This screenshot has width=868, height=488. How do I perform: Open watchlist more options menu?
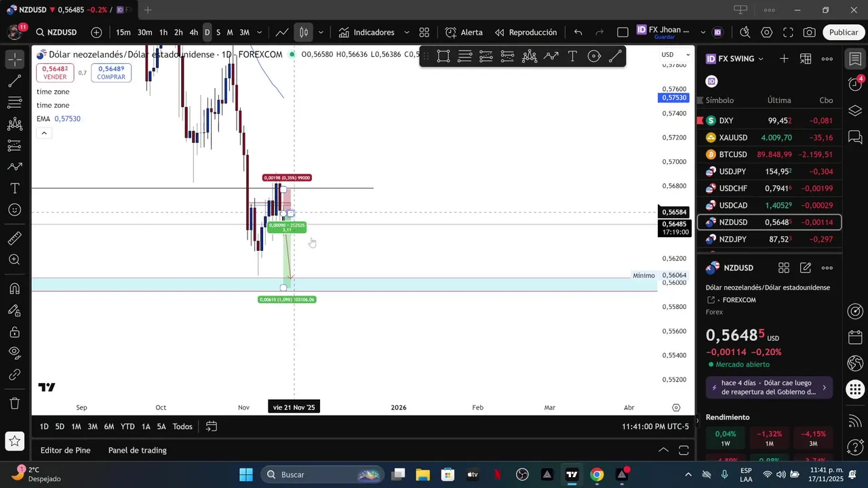click(x=827, y=59)
